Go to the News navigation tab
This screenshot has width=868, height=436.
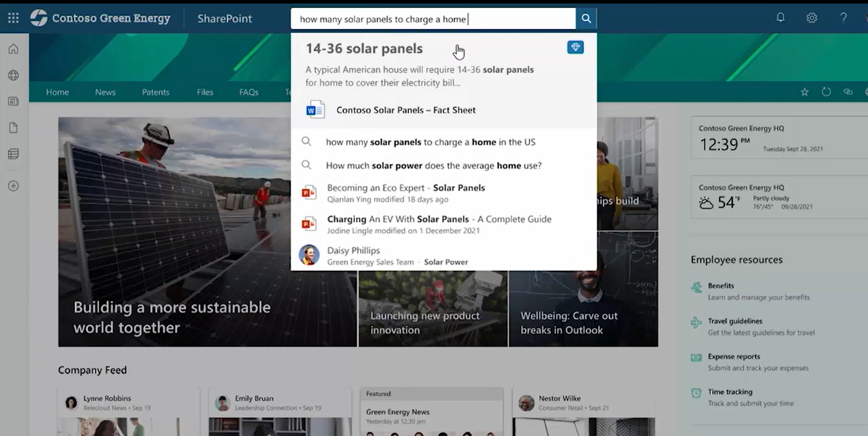tap(105, 93)
